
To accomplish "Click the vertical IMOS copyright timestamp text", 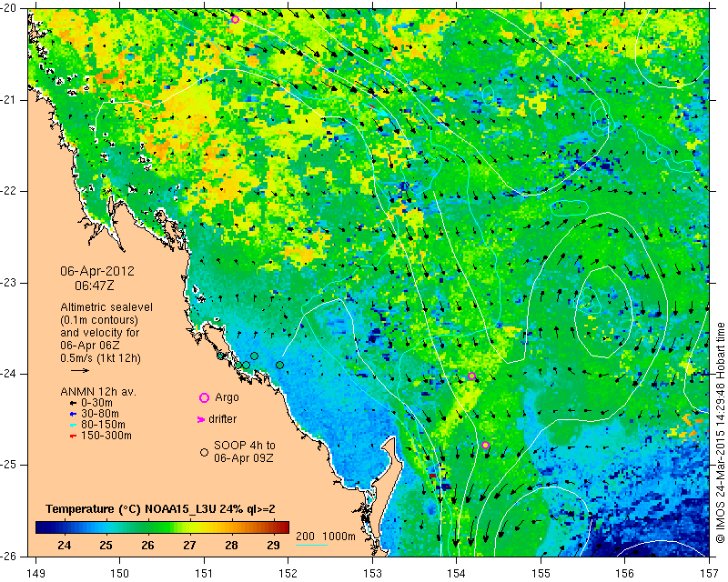I will (x=721, y=431).
